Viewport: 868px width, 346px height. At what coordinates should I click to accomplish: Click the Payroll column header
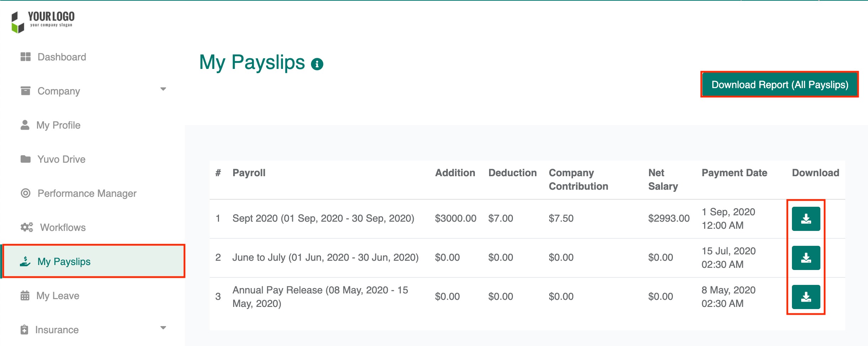pyautogui.click(x=249, y=173)
